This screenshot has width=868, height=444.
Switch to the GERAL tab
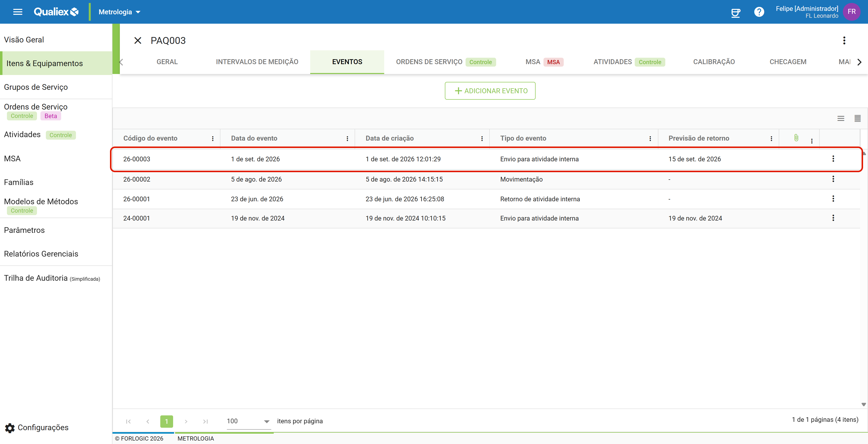(167, 62)
